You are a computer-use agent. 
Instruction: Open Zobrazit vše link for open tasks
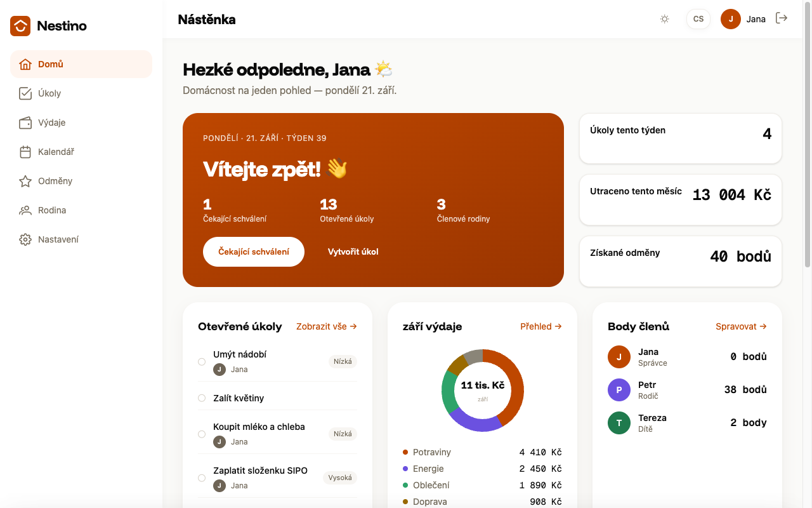tap(327, 326)
